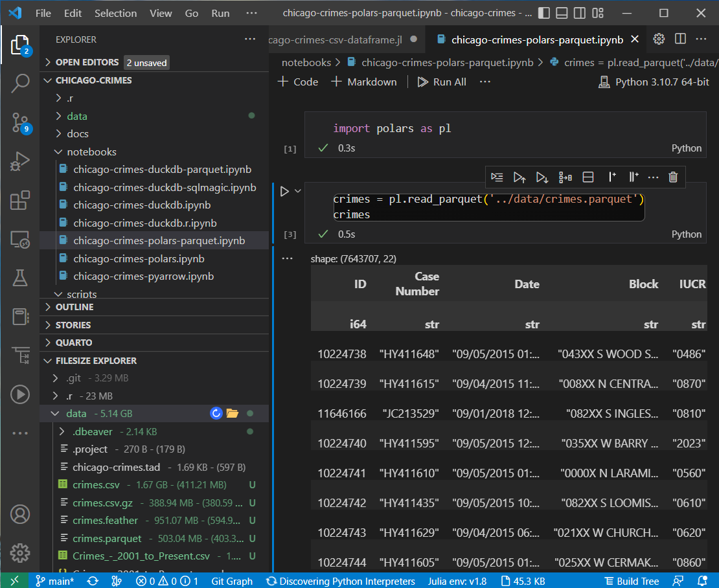Open the run cell dropdown arrow
The height and width of the screenshot is (588, 719).
298,191
